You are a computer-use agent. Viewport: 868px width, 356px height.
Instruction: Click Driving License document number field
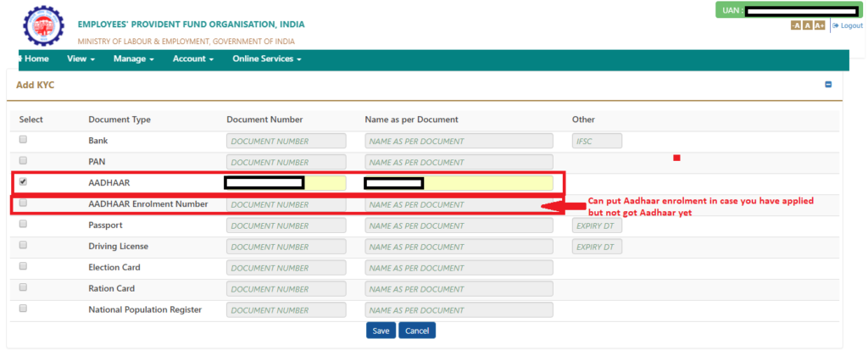[287, 247]
